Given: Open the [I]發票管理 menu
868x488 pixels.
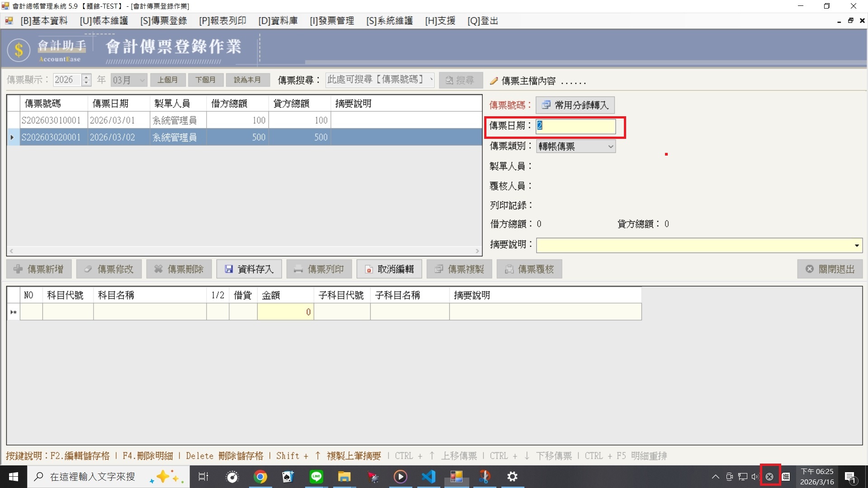Looking at the screenshot, I should 331,21.
